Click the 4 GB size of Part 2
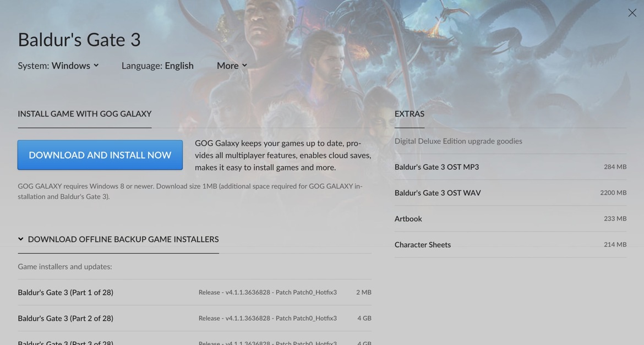This screenshot has height=345, width=644. coord(364,318)
